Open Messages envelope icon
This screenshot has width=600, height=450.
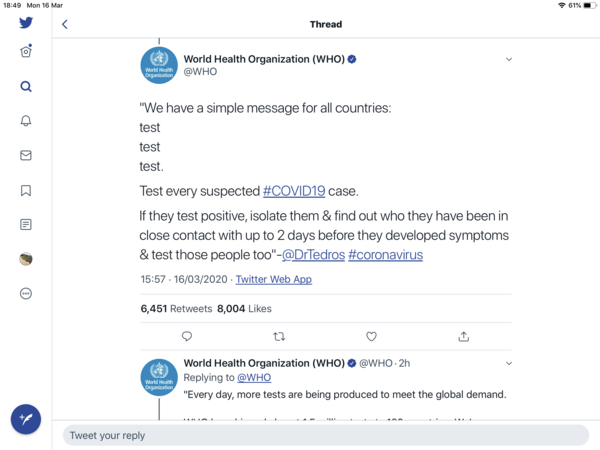pos(26,156)
